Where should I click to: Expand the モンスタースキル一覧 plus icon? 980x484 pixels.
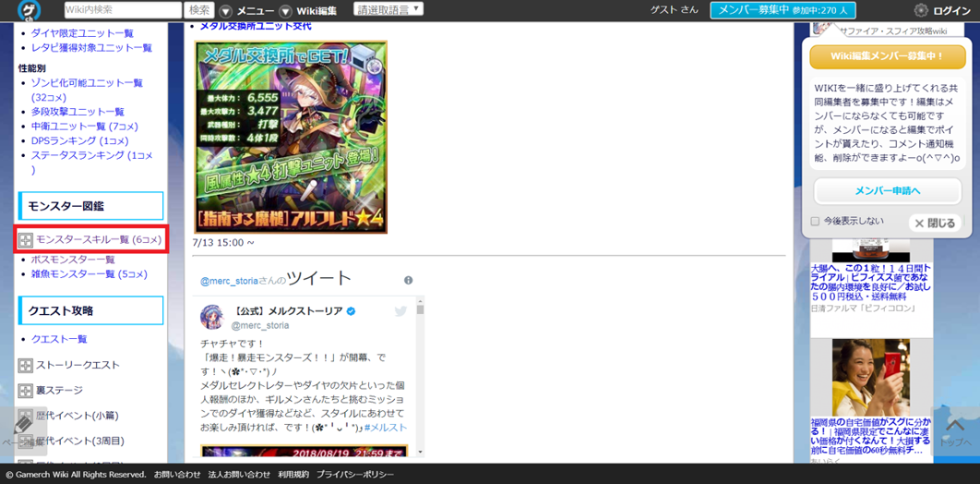point(26,239)
